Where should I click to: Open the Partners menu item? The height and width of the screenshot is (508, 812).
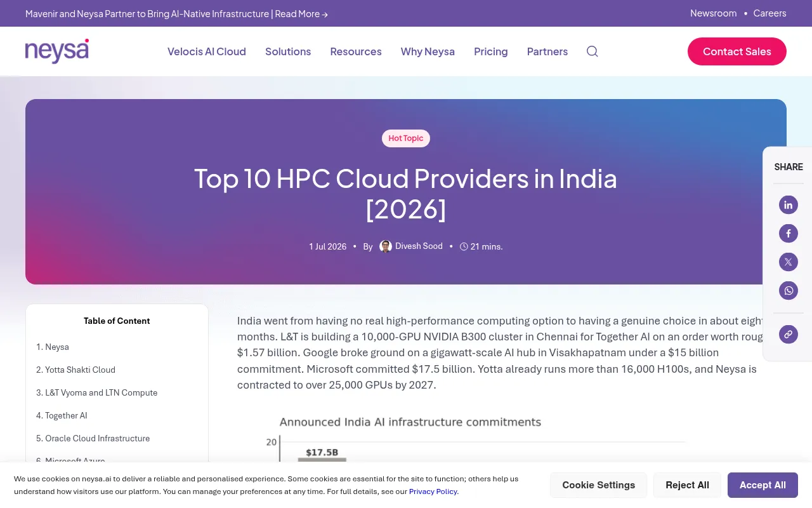pos(547,51)
